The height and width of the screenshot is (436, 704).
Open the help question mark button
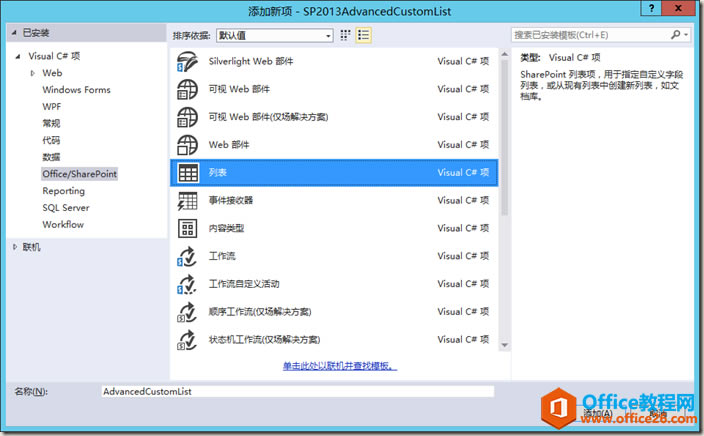(651, 8)
